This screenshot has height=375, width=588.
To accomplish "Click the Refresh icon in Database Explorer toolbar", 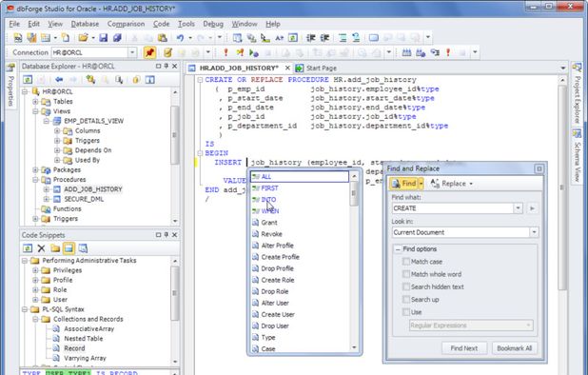I will [x=28, y=80].
